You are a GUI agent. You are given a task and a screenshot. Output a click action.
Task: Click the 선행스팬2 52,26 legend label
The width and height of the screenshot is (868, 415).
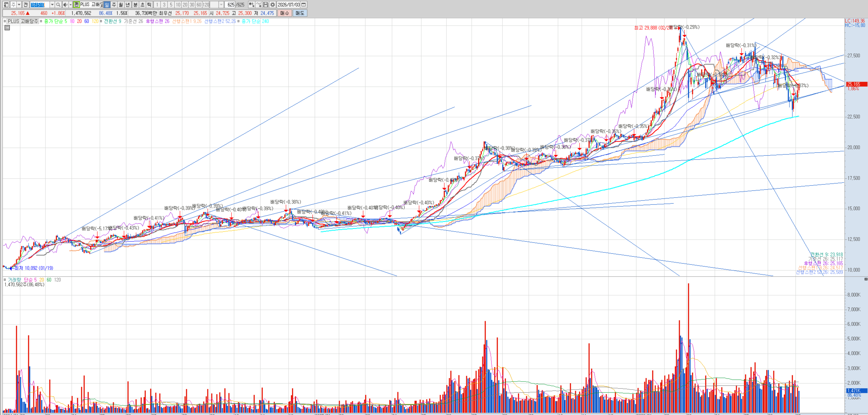pos(220,21)
